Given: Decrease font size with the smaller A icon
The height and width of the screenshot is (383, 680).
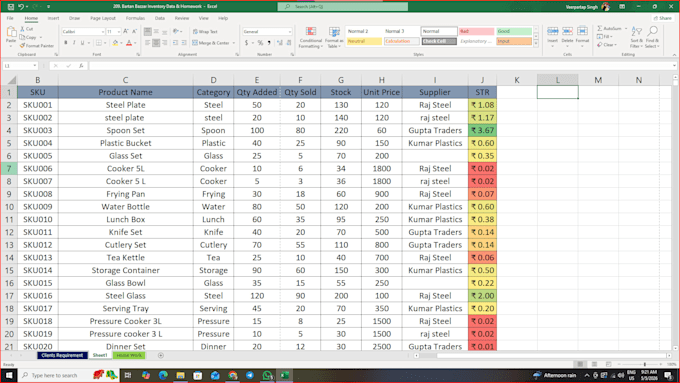Looking at the screenshot, I should [x=134, y=32].
